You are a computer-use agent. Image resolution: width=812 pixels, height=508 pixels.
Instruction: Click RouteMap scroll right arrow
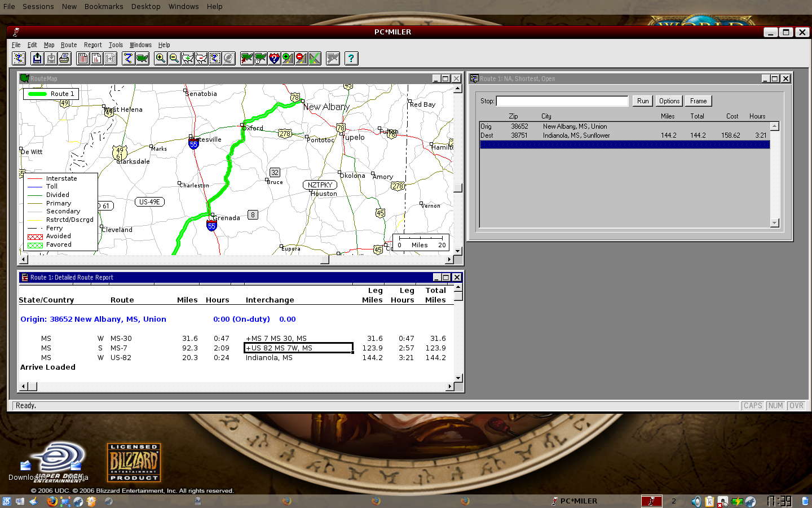coord(449,260)
